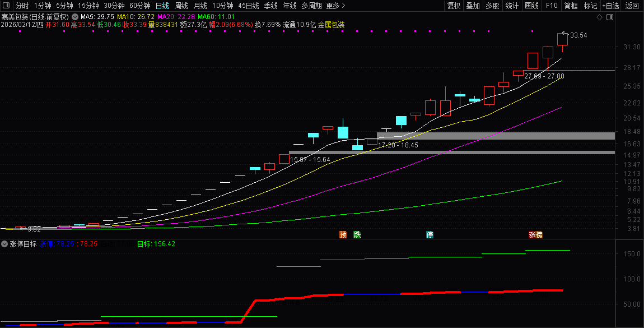This screenshot has width=644, height=328.
Task: Switch to the 60分钟 period
Action: tap(139, 6)
